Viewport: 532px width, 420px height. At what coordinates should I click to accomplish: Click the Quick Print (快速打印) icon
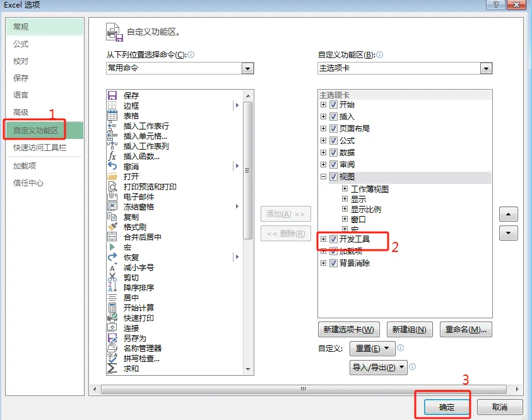point(112,318)
